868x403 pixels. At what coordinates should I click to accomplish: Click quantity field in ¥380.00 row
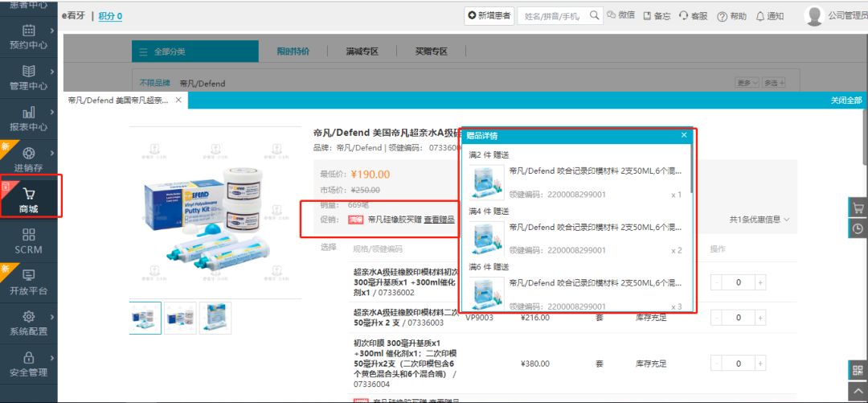click(739, 364)
